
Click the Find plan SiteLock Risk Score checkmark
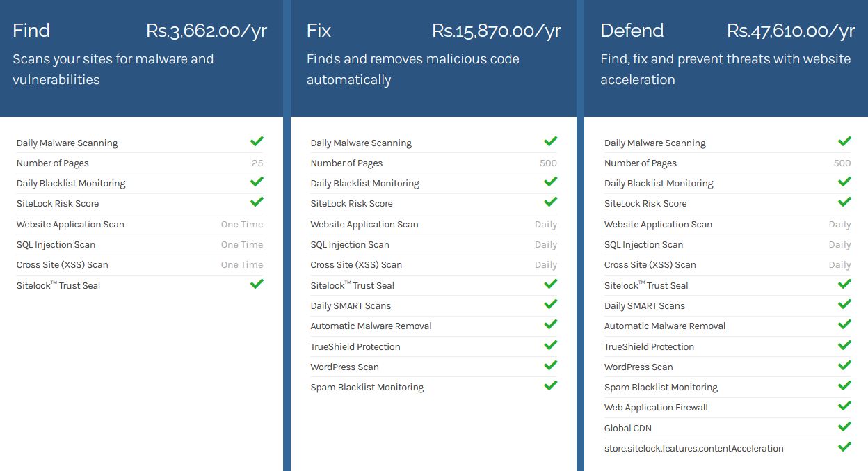[257, 202]
